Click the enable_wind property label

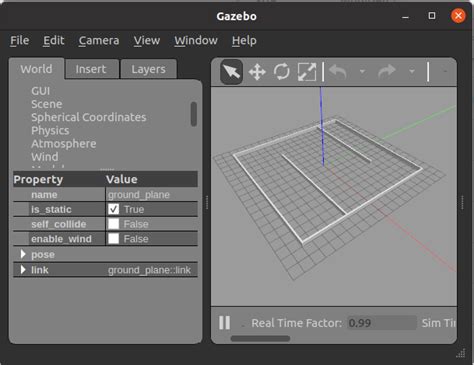(61, 239)
